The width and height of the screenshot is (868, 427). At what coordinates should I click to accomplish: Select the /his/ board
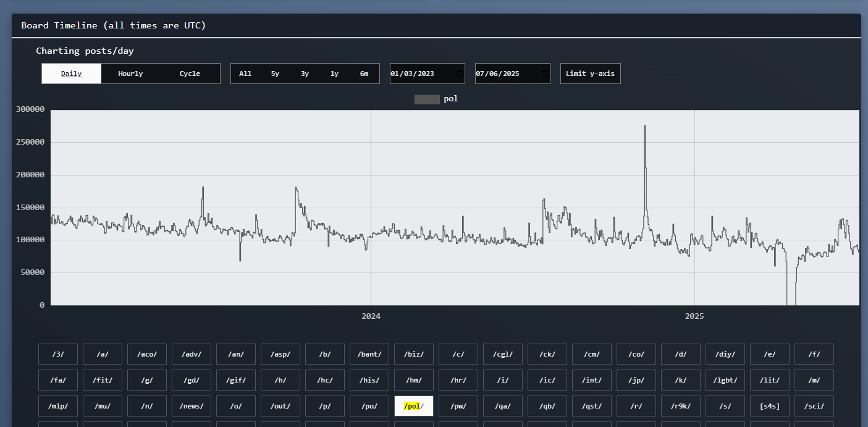(369, 380)
